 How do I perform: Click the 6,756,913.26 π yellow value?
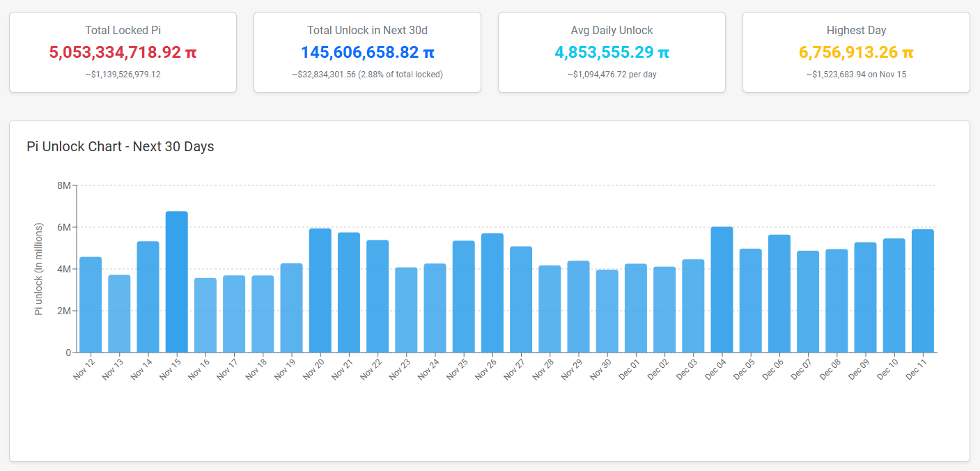(x=856, y=52)
